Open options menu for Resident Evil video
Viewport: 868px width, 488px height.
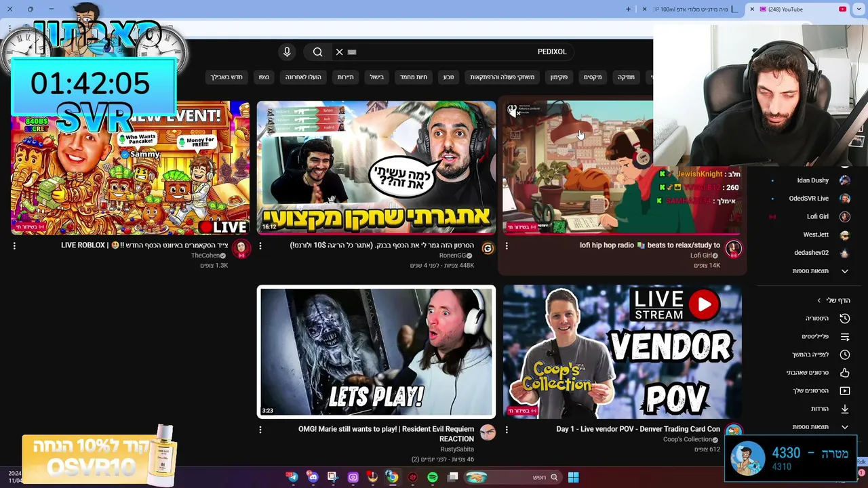click(x=260, y=430)
